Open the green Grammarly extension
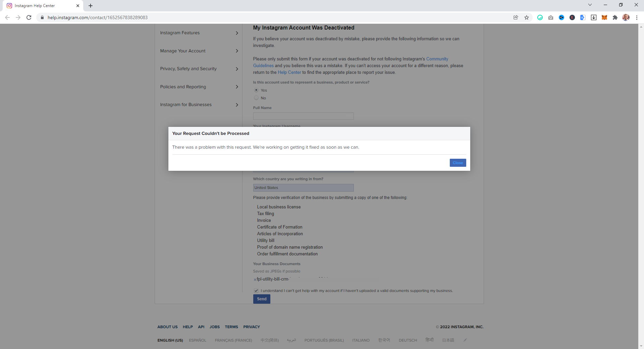Screen dimensions: 644x349 click(x=540, y=17)
